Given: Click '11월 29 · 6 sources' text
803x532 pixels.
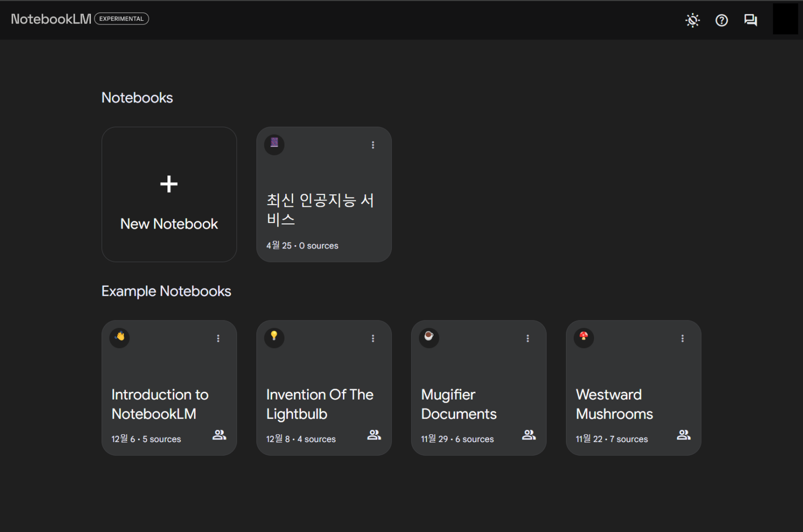Looking at the screenshot, I should coord(457,439).
